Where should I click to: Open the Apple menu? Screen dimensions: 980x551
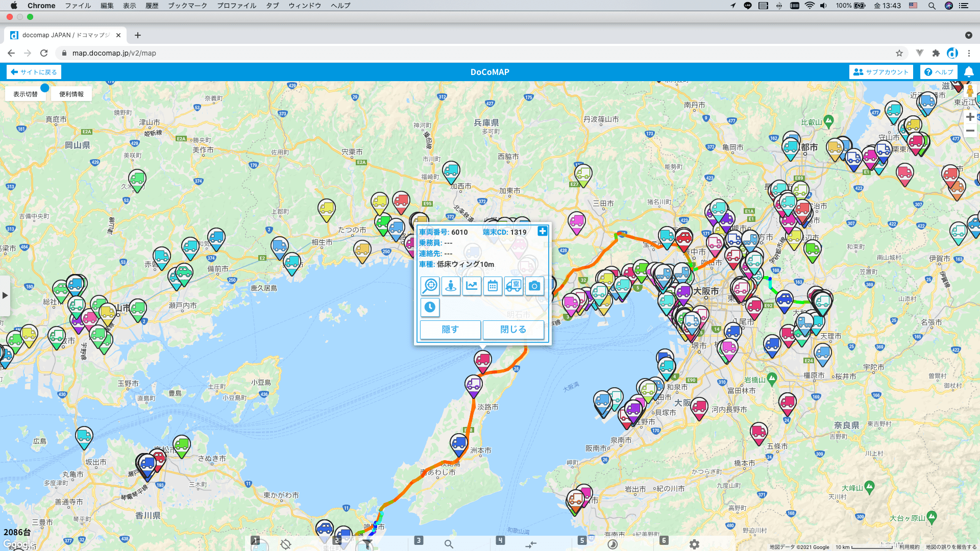coord(14,6)
